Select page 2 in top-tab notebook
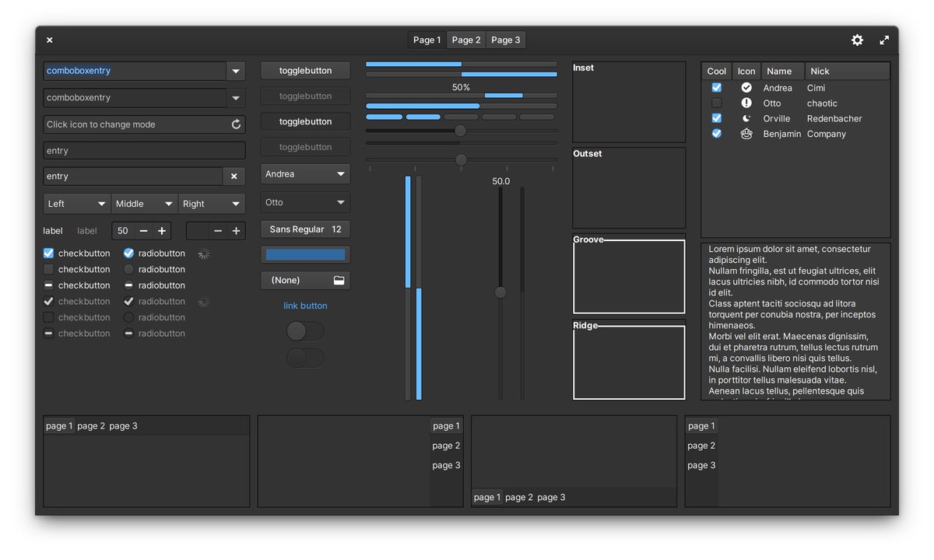The width and height of the screenshot is (934, 560). pos(91,426)
